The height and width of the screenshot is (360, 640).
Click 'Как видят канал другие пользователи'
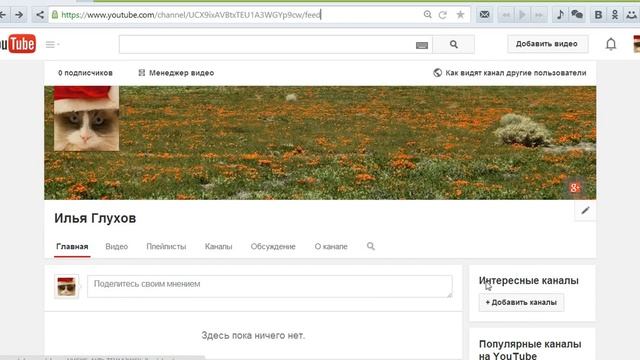click(510, 73)
